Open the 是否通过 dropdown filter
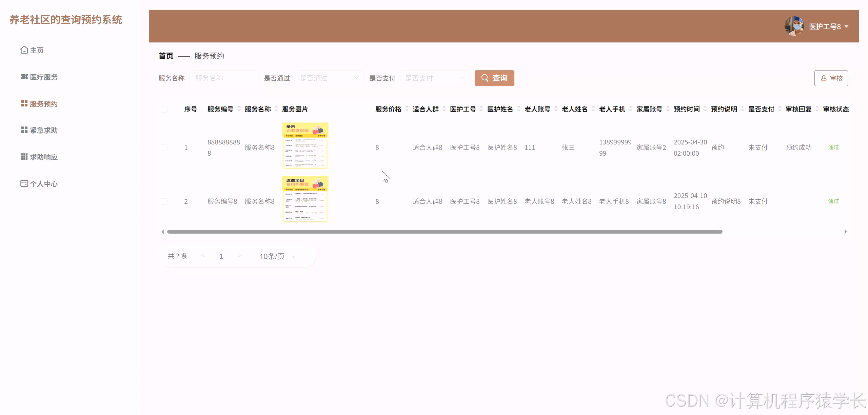Viewport: 868px width, 415px height. click(329, 78)
